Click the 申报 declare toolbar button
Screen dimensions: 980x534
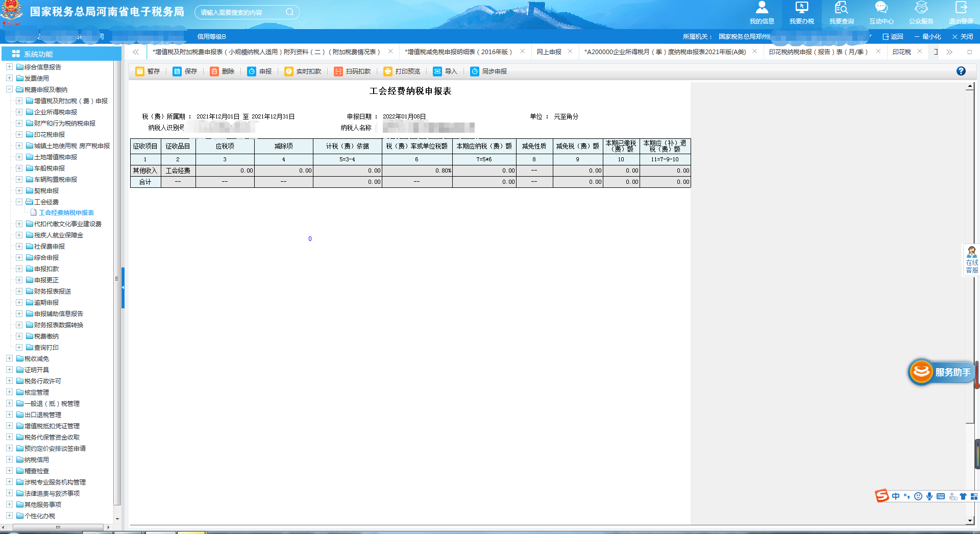point(259,71)
